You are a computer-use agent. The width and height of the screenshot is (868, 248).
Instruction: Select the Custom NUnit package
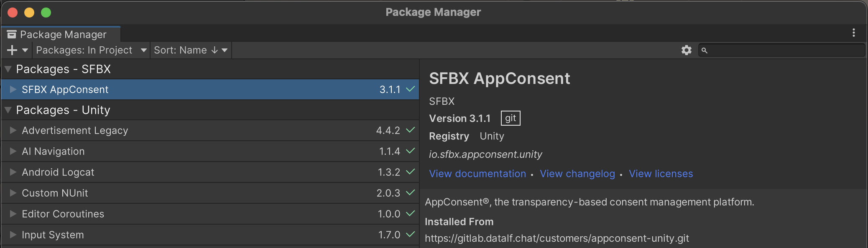click(x=55, y=193)
